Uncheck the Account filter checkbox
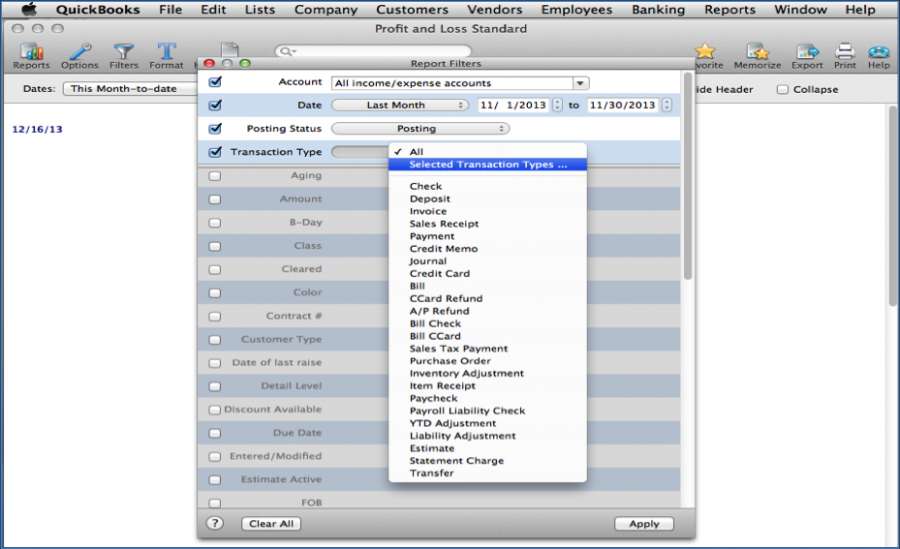This screenshot has height=549, width=900. (215, 82)
